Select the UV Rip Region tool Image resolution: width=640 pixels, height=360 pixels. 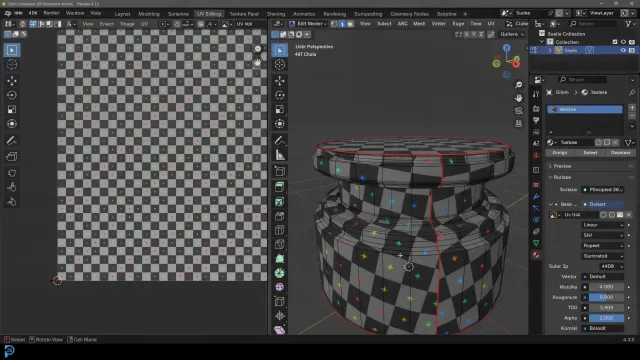[12, 156]
